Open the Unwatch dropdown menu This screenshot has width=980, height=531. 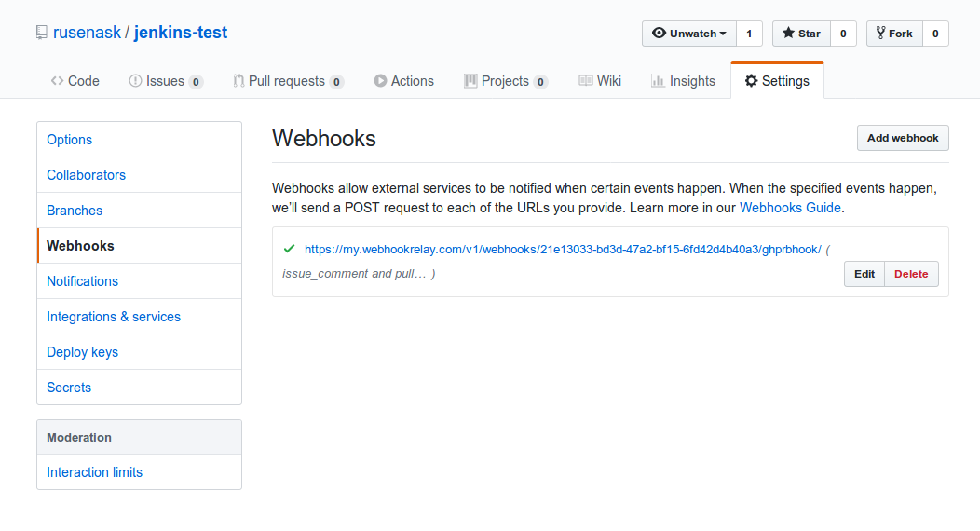click(x=688, y=34)
